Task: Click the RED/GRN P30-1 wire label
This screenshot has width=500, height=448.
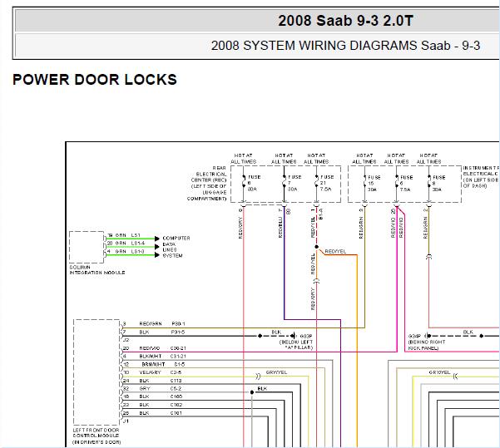Action: (x=162, y=323)
